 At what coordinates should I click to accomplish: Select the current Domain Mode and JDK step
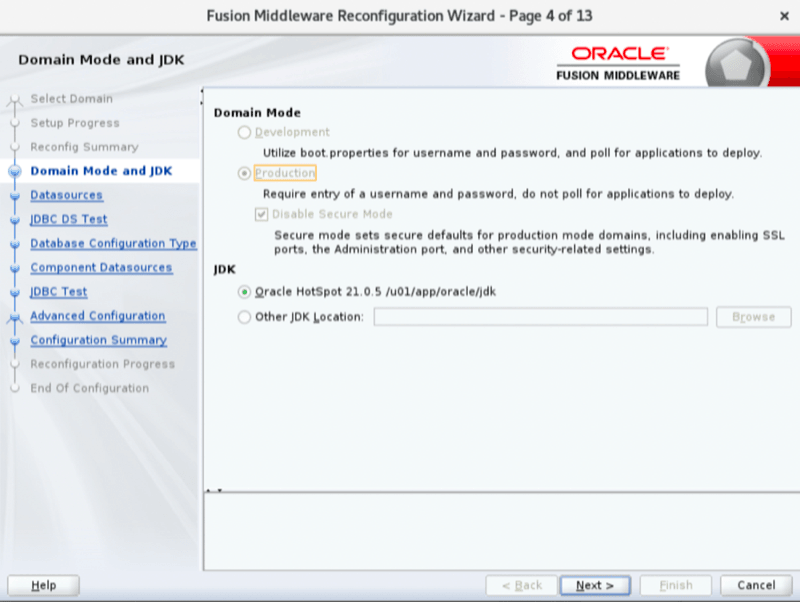[x=101, y=171]
